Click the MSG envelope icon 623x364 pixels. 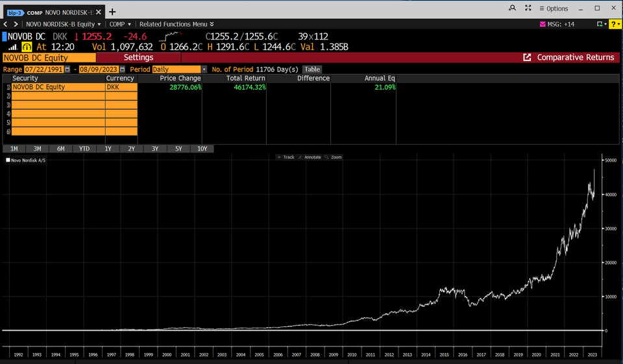pos(543,24)
